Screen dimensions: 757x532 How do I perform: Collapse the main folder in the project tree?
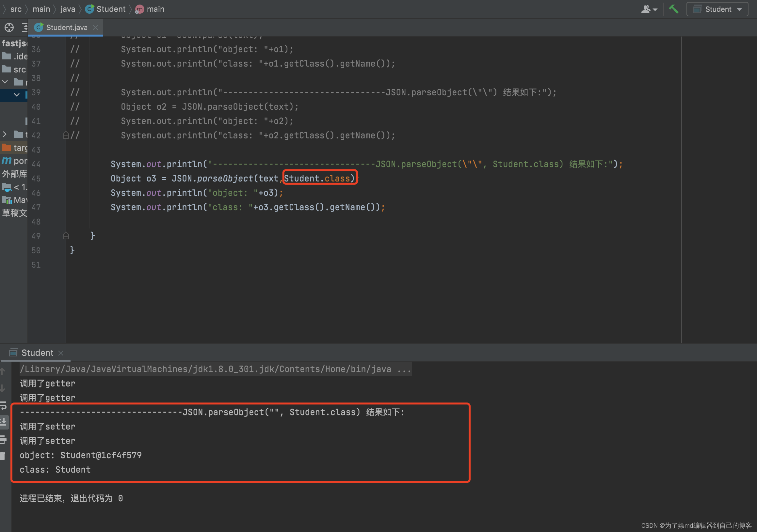5,82
